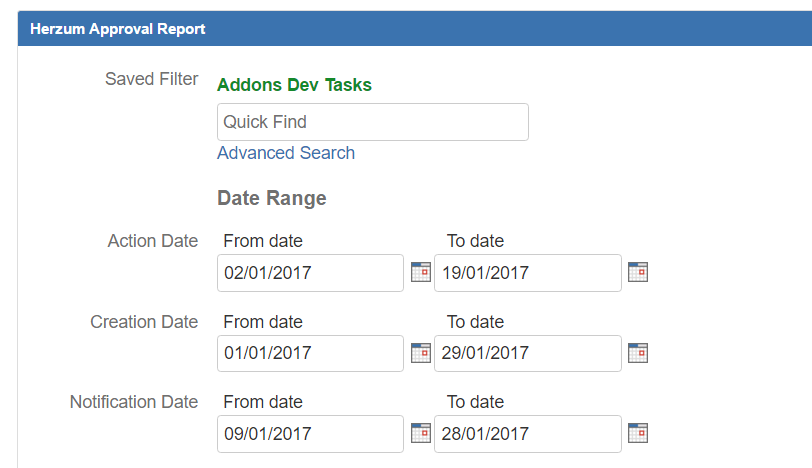812x468 pixels.
Task: Click Notification Date from field showing 09/01/2017
Action: point(310,434)
